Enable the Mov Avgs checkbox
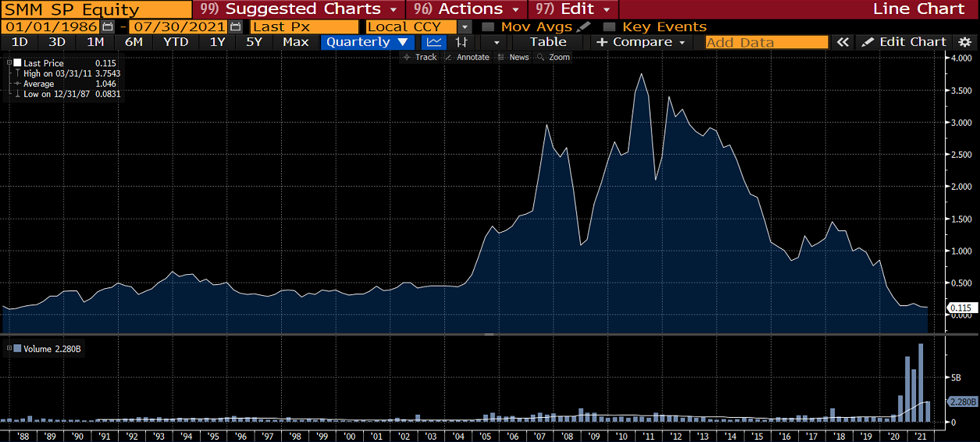This screenshot has width=980, height=442. [x=487, y=27]
